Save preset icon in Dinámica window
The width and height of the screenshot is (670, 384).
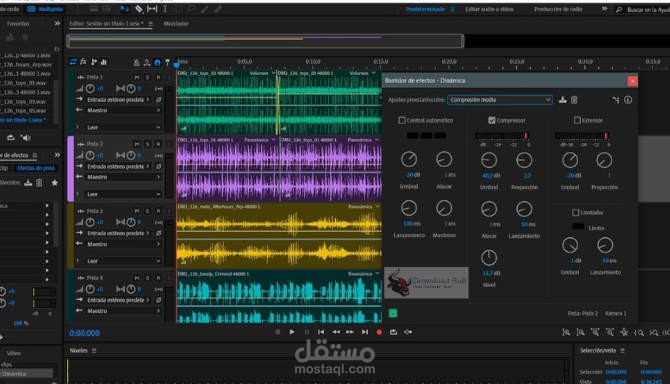(563, 100)
